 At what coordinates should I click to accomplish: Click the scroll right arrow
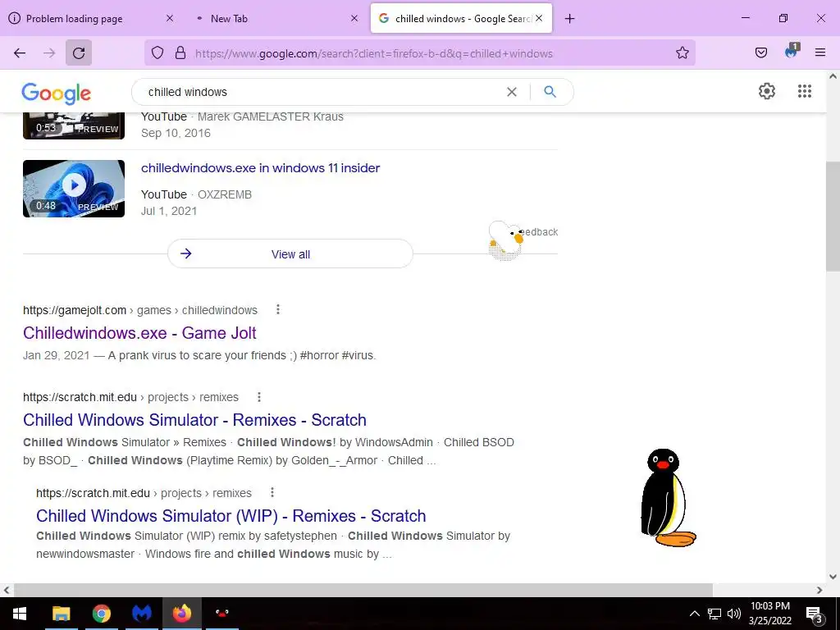[819, 590]
